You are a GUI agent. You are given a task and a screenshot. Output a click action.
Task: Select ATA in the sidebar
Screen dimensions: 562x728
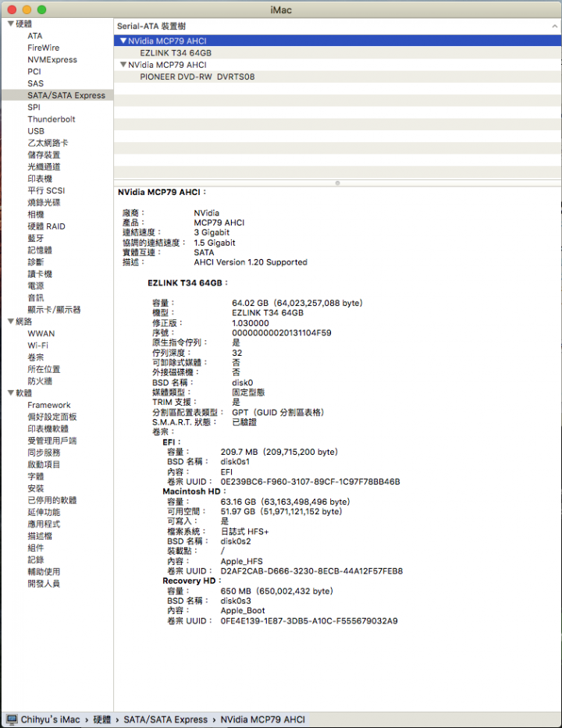(x=35, y=36)
